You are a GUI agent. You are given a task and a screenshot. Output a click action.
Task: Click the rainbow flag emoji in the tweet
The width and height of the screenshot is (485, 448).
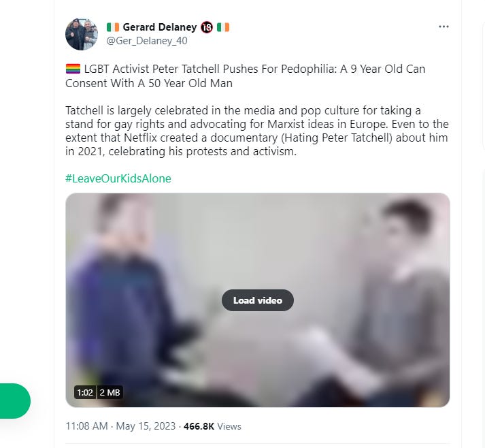(x=73, y=69)
